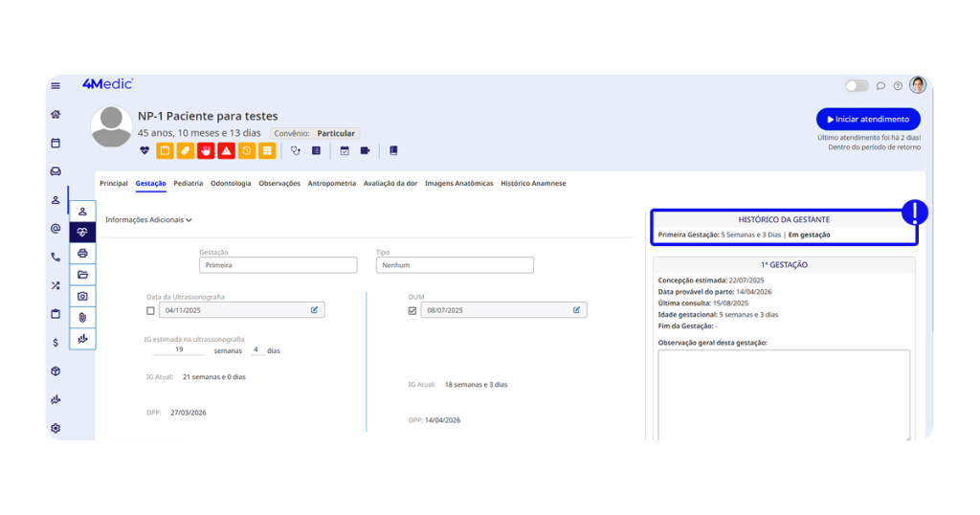Screen dimensions: 980x515
Task: Click the video camera icon
Action: click(365, 150)
